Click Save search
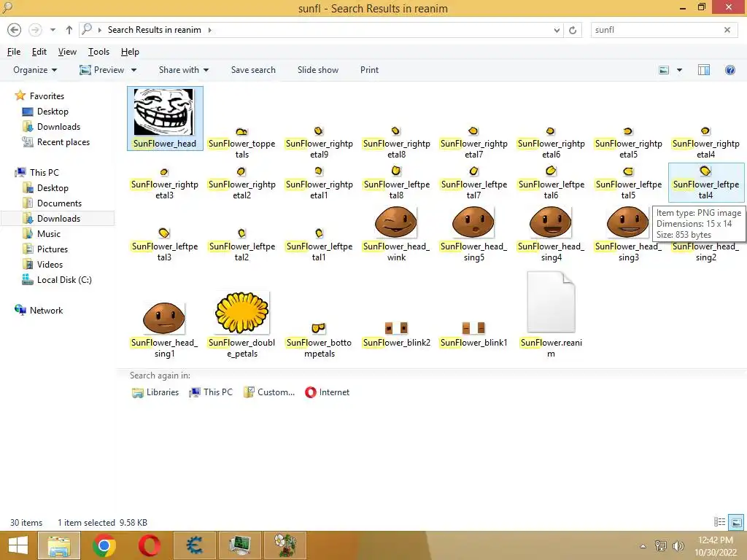Viewport: 747px width, 560px height. coord(253,70)
